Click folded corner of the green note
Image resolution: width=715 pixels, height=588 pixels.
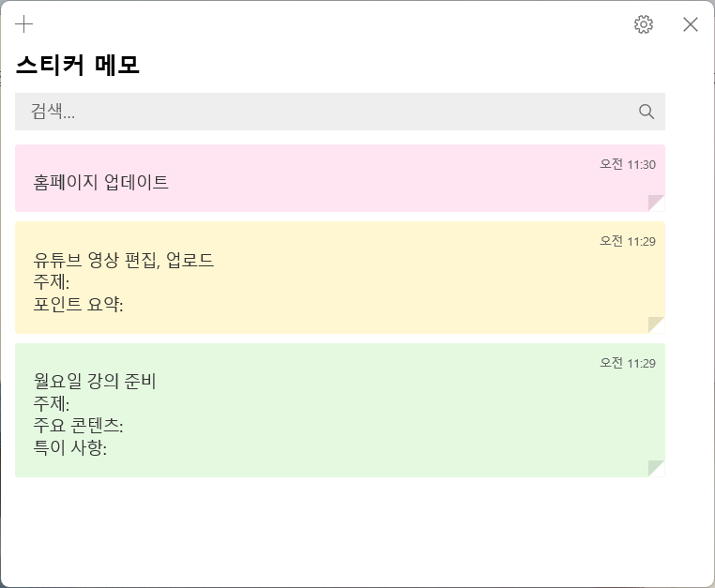pyautogui.click(x=656, y=469)
